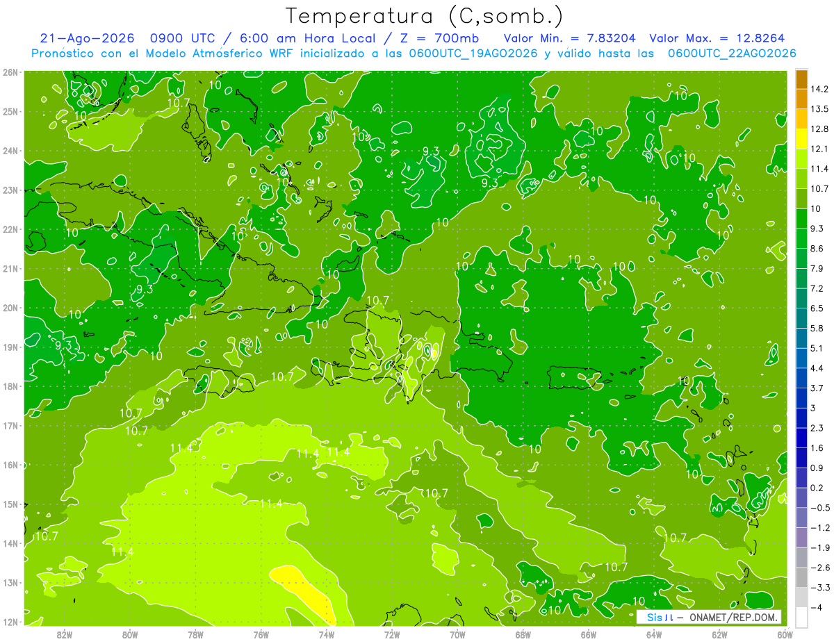The image size is (834, 644).
Task: Click the blue legend swatch between 4.4 and 5.1
Action: pos(801,358)
